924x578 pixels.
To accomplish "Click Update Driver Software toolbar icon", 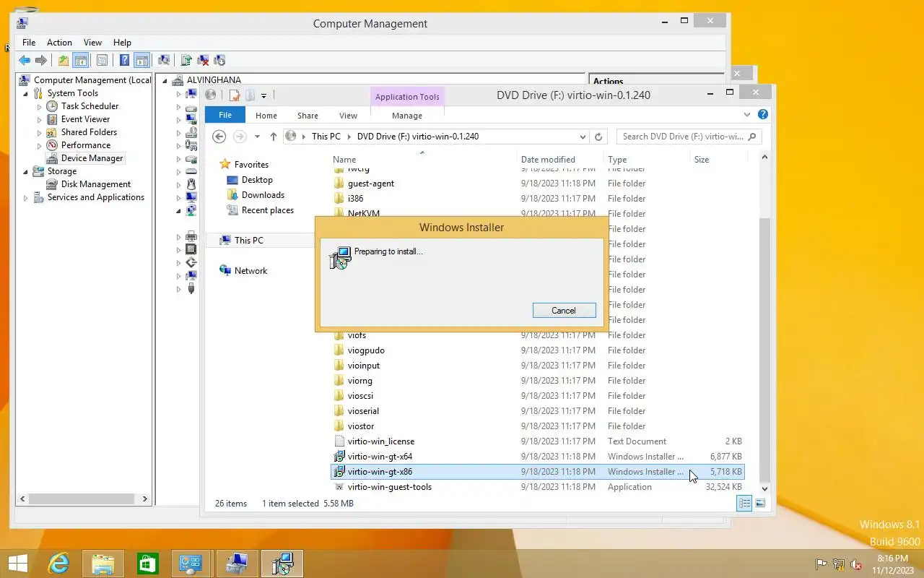I will 187,61.
